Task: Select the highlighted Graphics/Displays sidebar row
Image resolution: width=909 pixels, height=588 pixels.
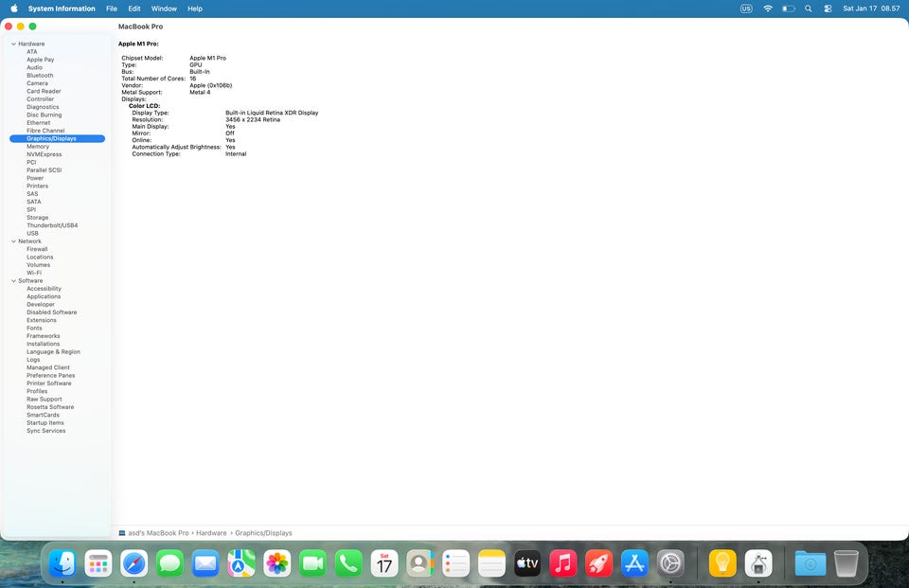Action: 58,138
